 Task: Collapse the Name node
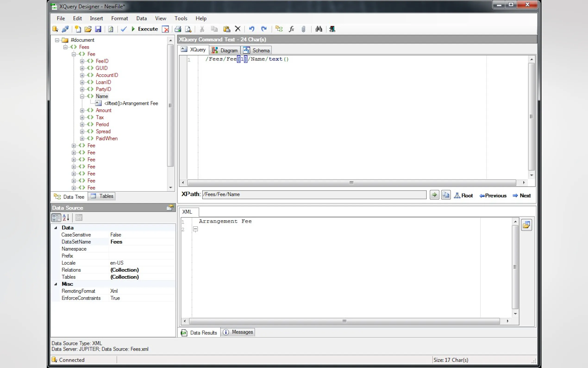pyautogui.click(x=82, y=97)
